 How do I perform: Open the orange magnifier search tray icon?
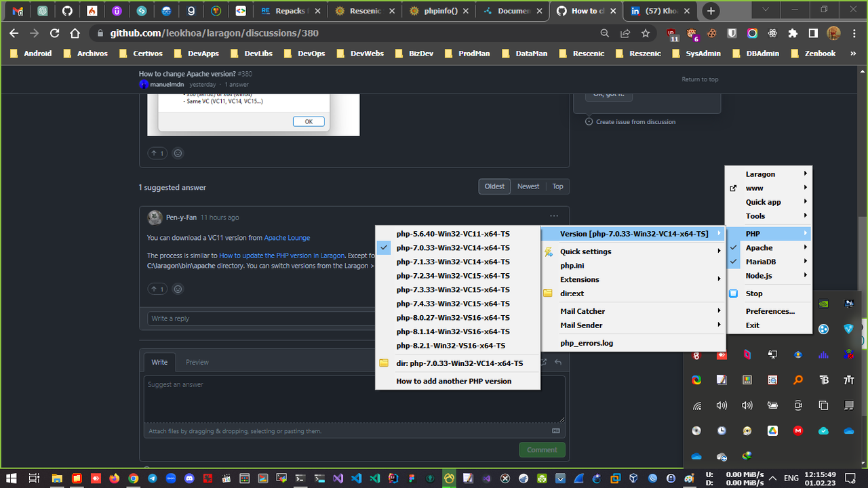tap(798, 380)
